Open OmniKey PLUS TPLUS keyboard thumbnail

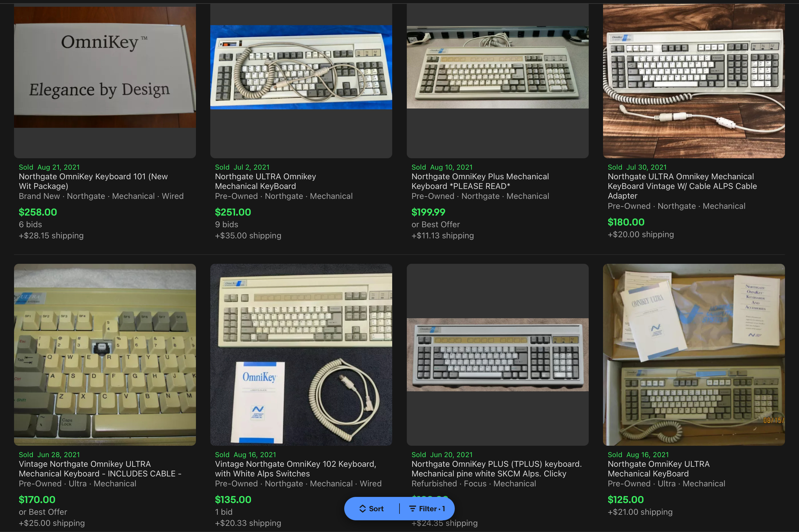coord(497,354)
